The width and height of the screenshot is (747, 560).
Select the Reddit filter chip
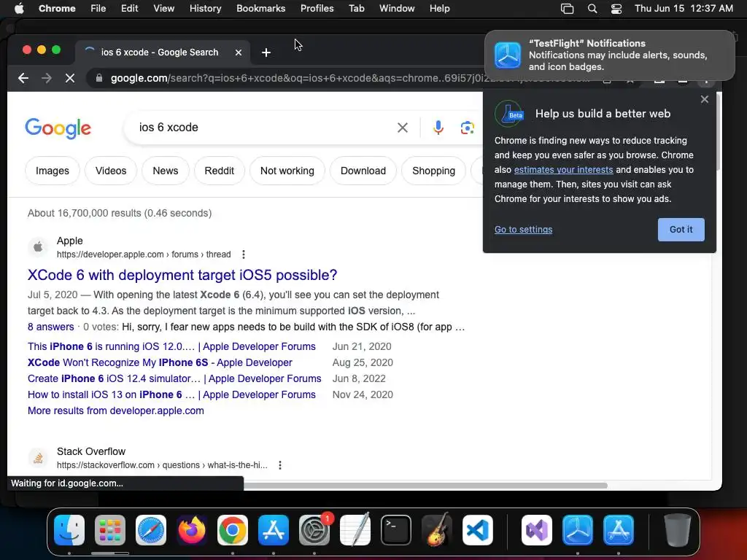(219, 171)
